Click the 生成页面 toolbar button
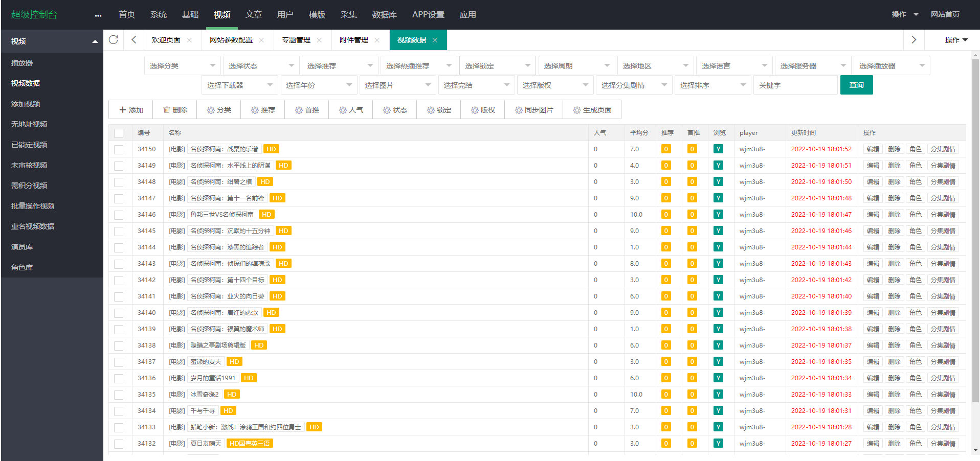 pyautogui.click(x=592, y=110)
